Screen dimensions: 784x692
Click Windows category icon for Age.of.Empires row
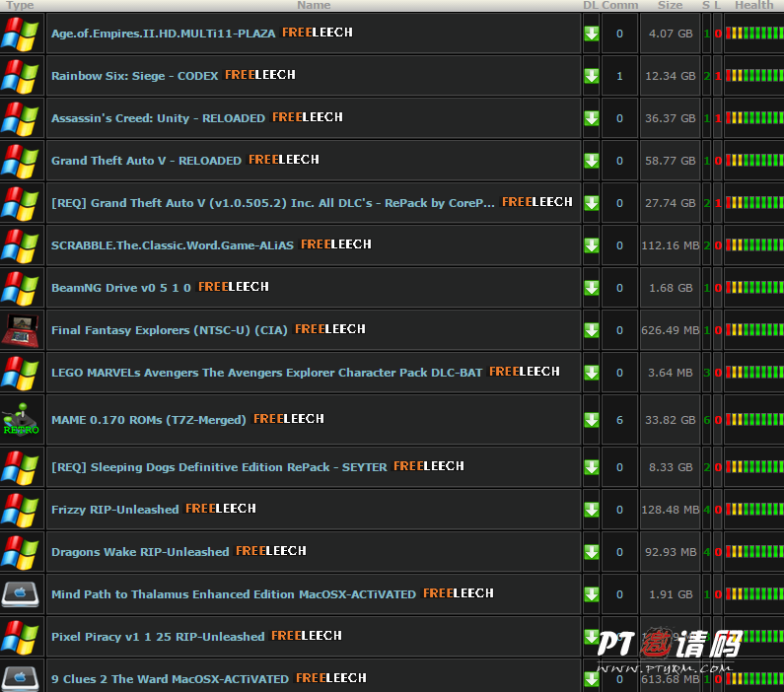[20, 34]
